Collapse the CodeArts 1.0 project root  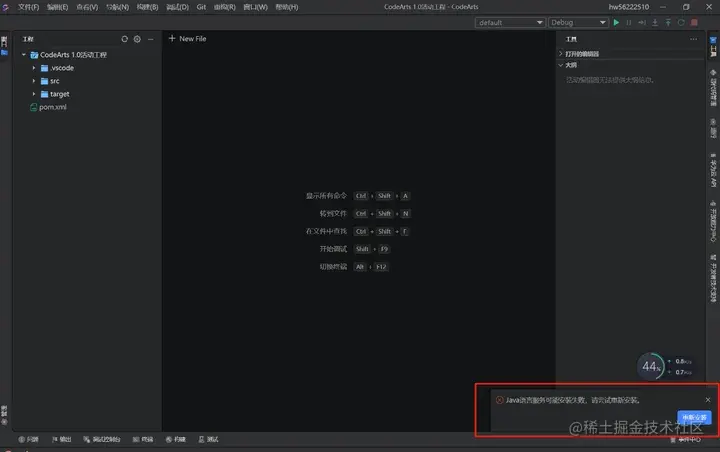pyautogui.click(x=24, y=55)
